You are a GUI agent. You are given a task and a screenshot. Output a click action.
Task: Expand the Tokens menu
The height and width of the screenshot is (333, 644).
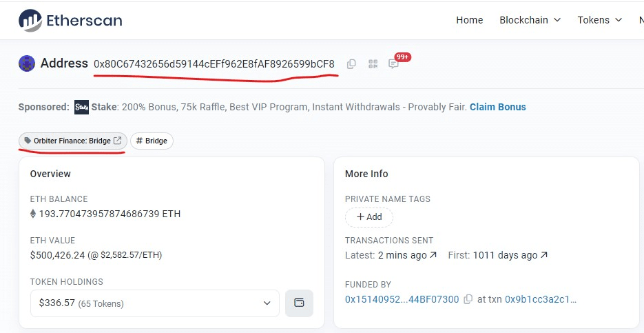click(599, 20)
